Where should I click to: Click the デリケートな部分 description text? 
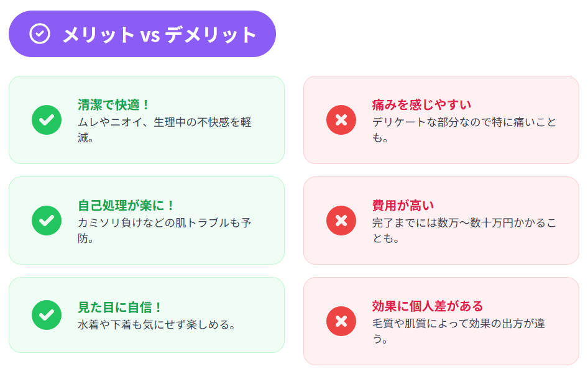[x=464, y=130]
